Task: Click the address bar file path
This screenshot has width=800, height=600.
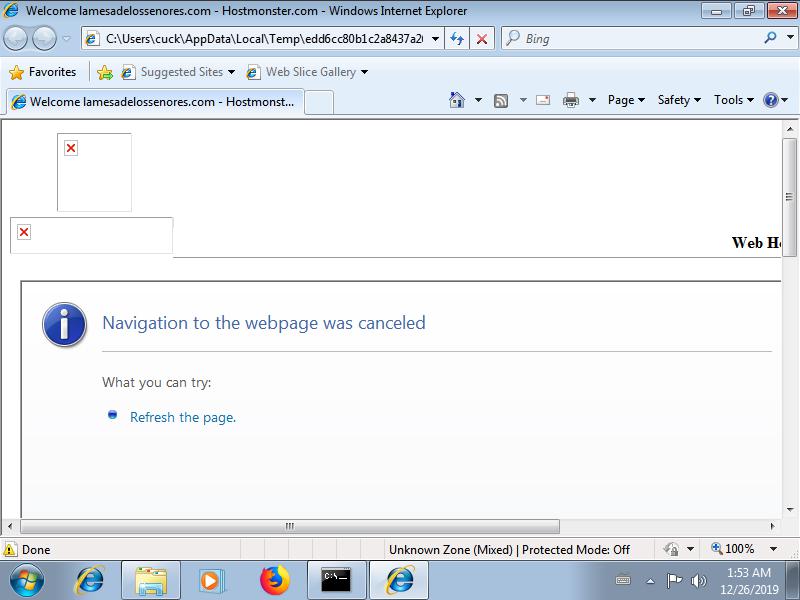Action: coord(263,39)
